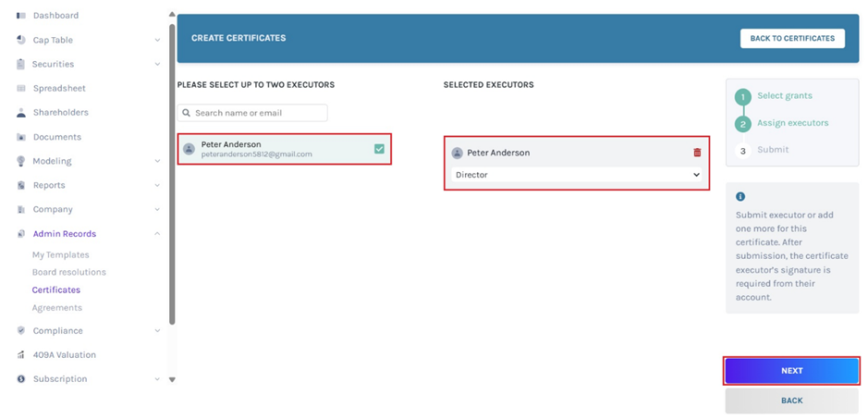
Task: Click the Securities clipboard icon
Action: (21, 65)
